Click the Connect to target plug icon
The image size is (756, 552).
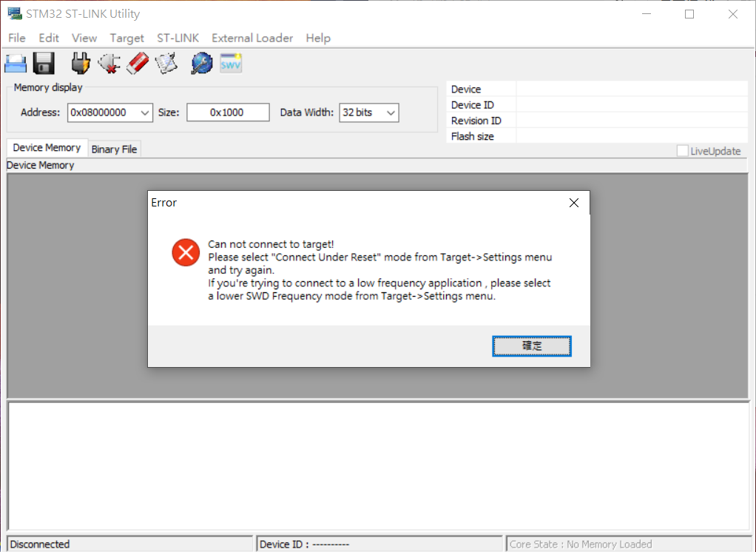81,63
